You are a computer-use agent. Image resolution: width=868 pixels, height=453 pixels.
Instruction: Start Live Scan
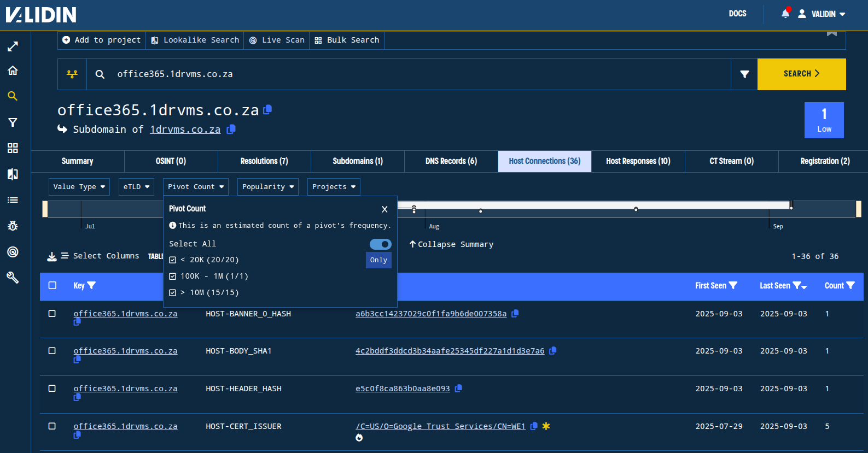coord(277,40)
